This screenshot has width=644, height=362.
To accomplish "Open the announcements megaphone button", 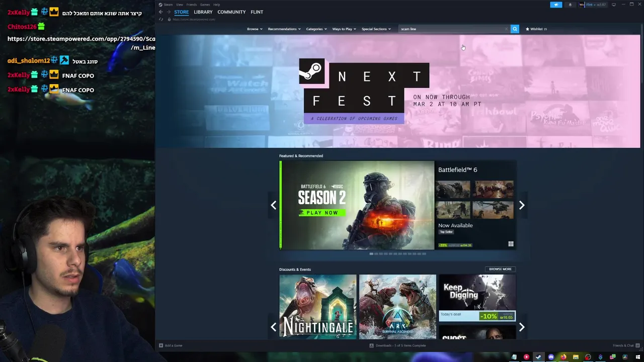I will tap(556, 5).
